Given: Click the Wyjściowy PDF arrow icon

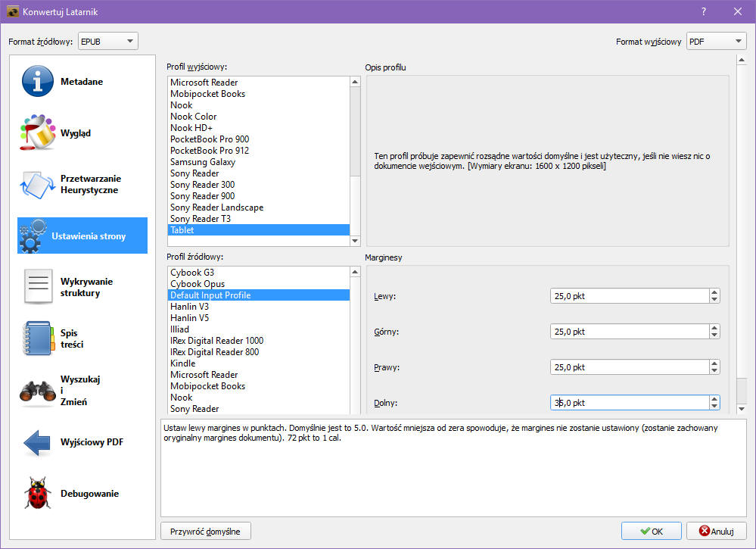Looking at the screenshot, I should click(x=37, y=442).
